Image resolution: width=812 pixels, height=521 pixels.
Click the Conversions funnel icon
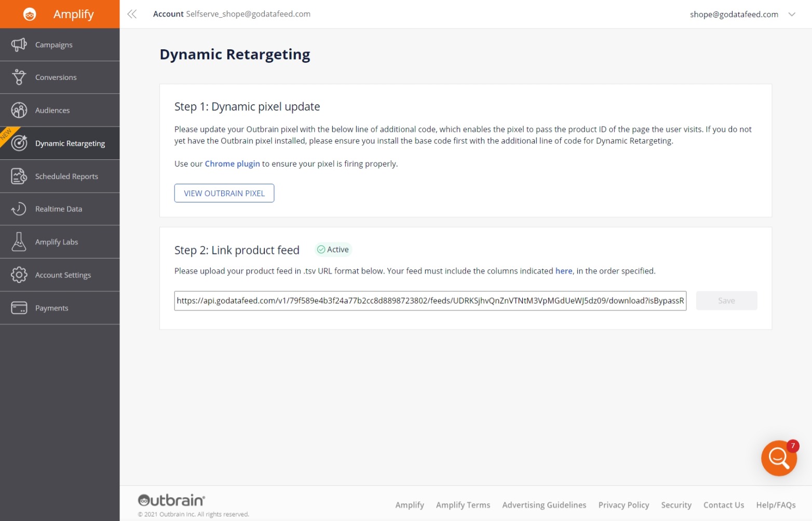pyautogui.click(x=19, y=77)
